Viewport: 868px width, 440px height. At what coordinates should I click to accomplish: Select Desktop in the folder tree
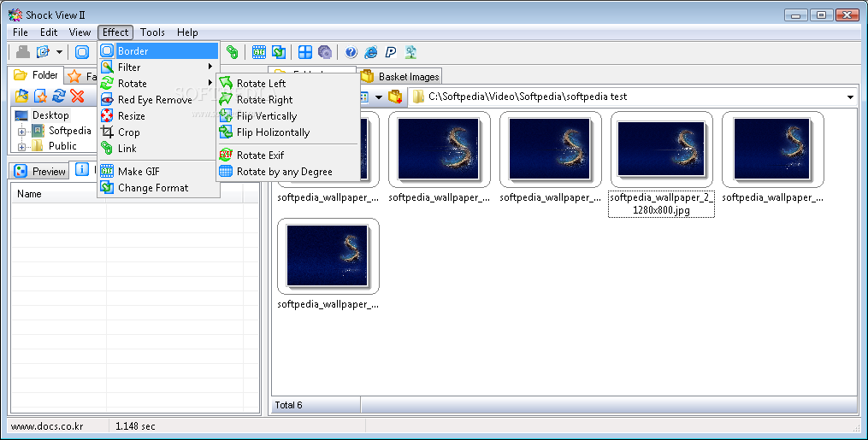[x=50, y=115]
